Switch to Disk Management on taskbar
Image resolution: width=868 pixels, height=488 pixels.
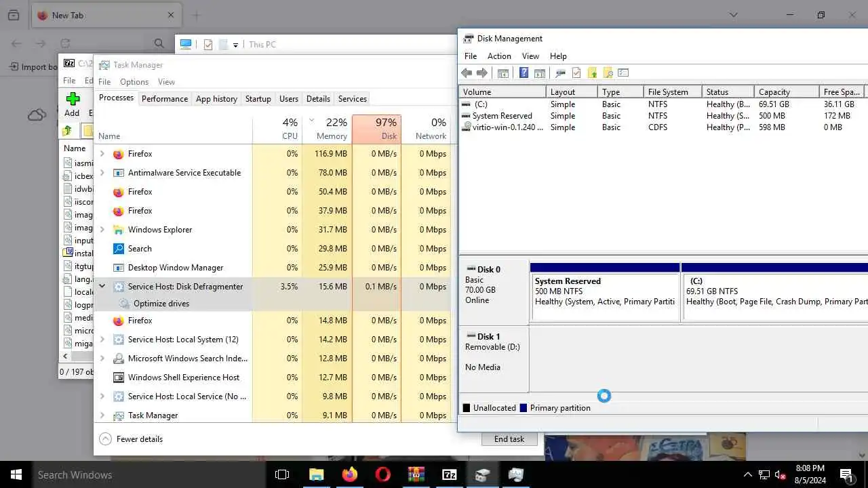pyautogui.click(x=483, y=474)
